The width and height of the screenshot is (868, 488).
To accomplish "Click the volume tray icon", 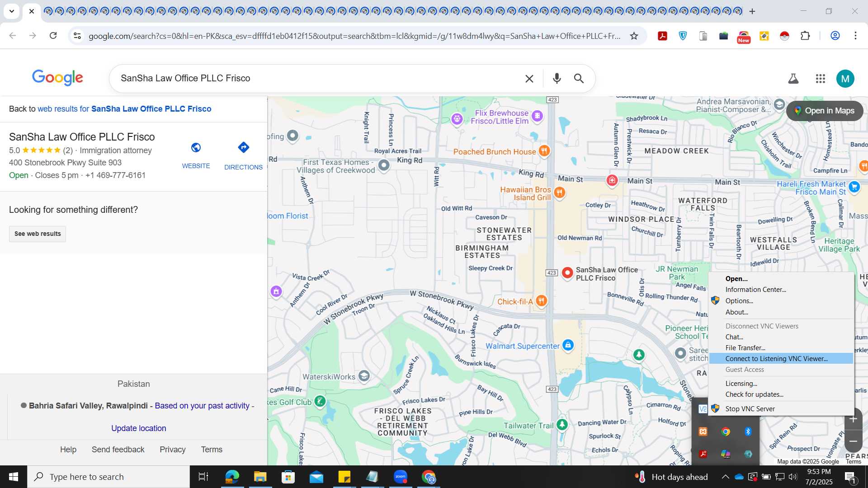I will [x=793, y=477].
